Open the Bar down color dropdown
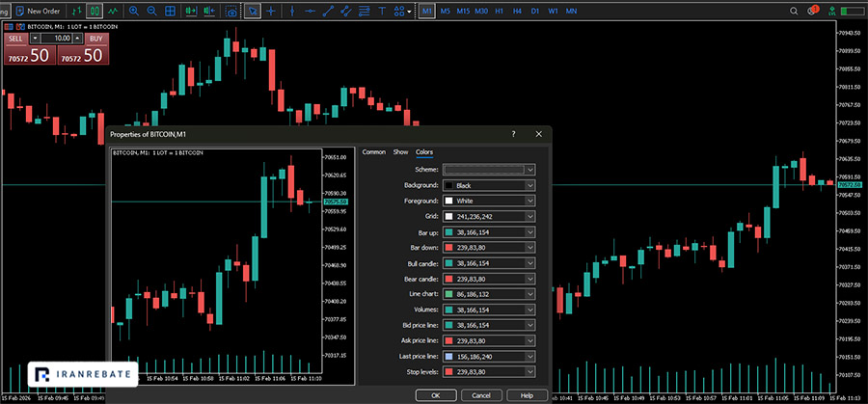This screenshot has width=868, height=404. coord(489,248)
